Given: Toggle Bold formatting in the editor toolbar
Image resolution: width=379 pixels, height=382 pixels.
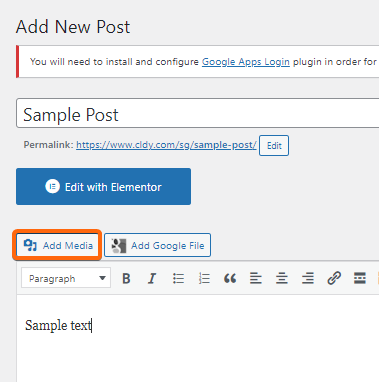Looking at the screenshot, I should pyautogui.click(x=126, y=278).
